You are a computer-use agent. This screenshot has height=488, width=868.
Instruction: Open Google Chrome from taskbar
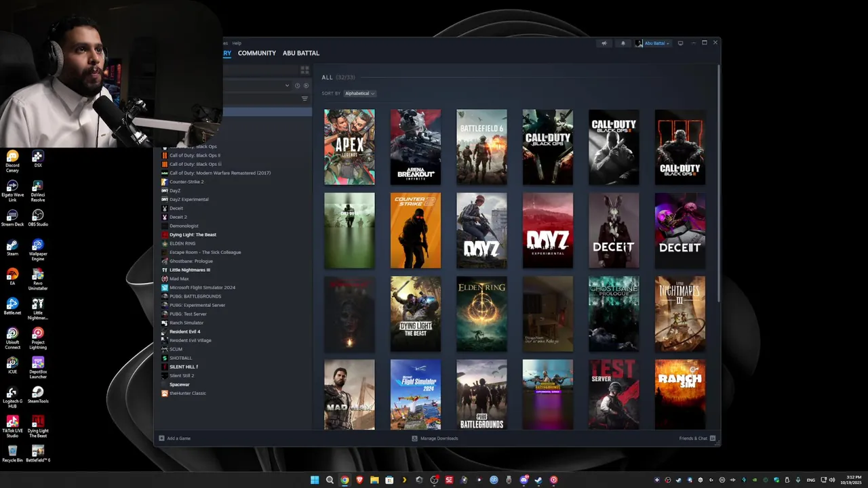[x=344, y=480]
